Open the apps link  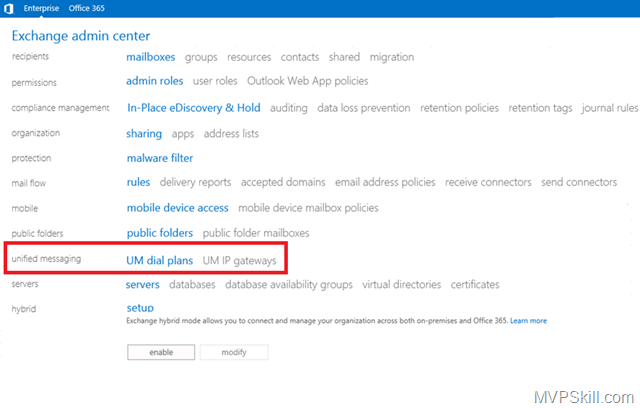(183, 135)
